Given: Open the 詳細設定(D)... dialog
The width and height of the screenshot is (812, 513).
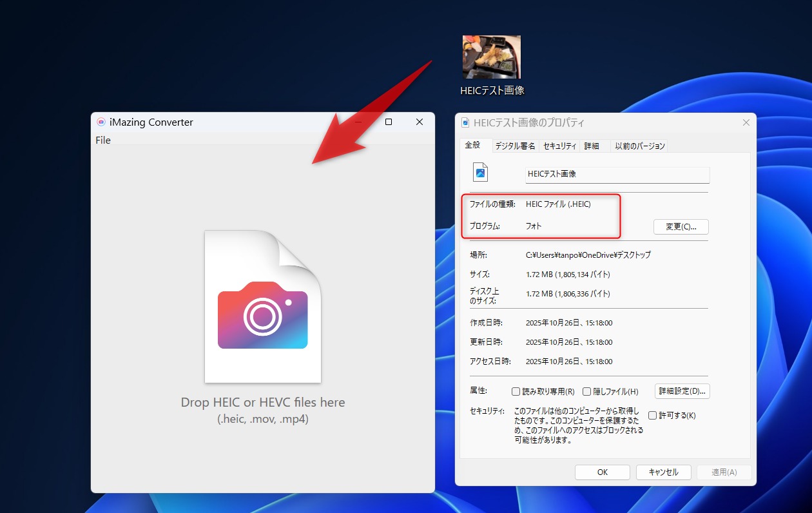Looking at the screenshot, I should (682, 391).
